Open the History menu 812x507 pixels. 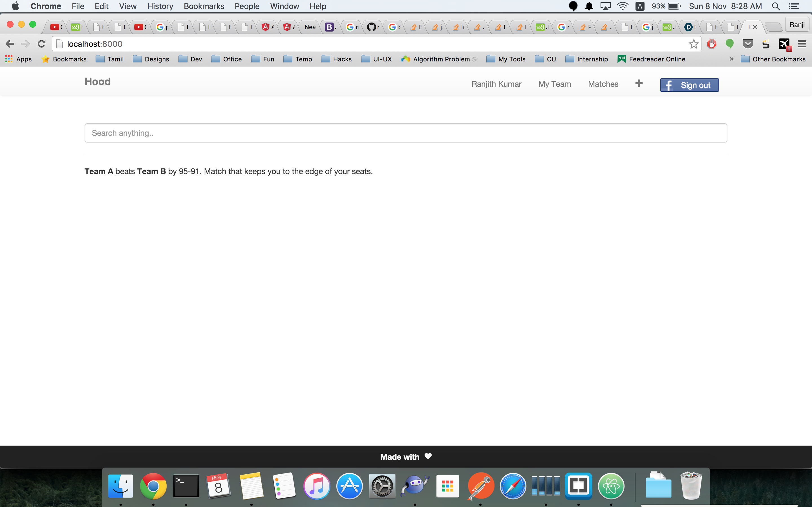coord(160,6)
